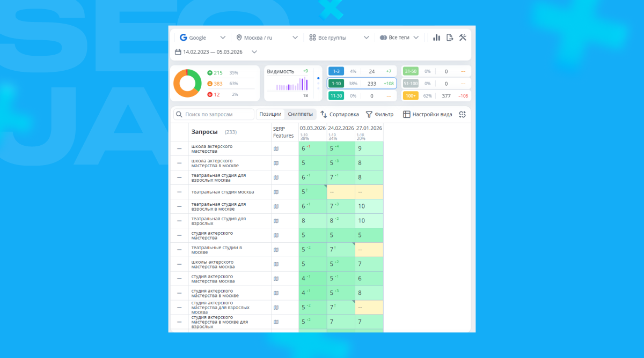Click the refresh icon after Настройки вида

[x=462, y=114]
